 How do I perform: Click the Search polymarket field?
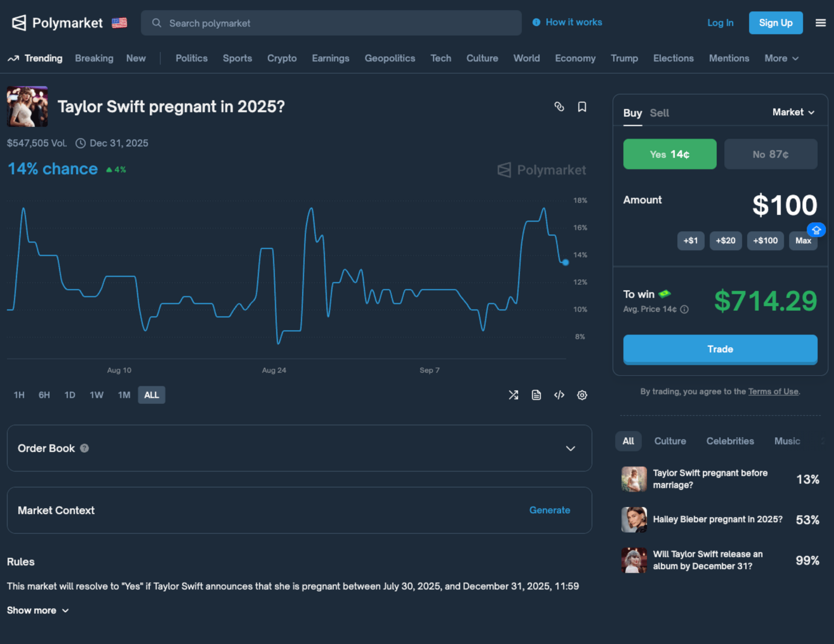click(x=331, y=23)
